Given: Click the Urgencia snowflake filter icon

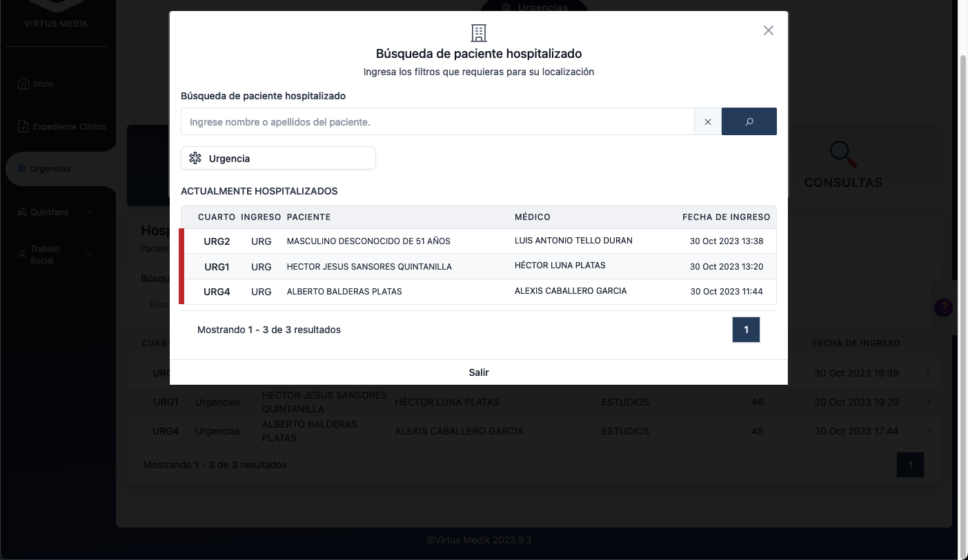Looking at the screenshot, I should pos(195,158).
